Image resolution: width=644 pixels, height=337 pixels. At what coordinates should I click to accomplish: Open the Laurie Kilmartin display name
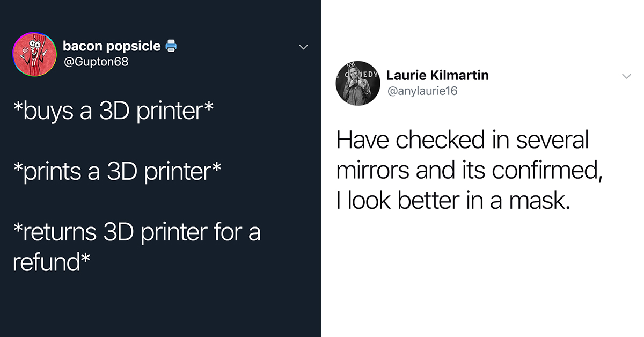pos(437,76)
